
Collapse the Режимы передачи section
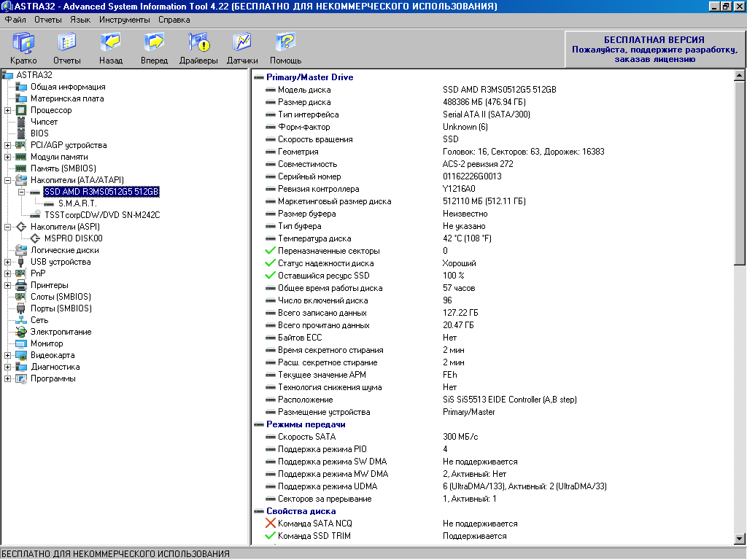click(x=258, y=424)
